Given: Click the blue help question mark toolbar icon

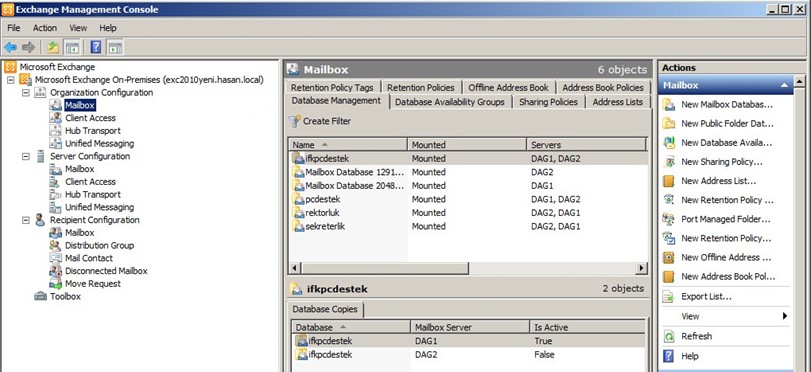Looking at the screenshot, I should (x=96, y=48).
